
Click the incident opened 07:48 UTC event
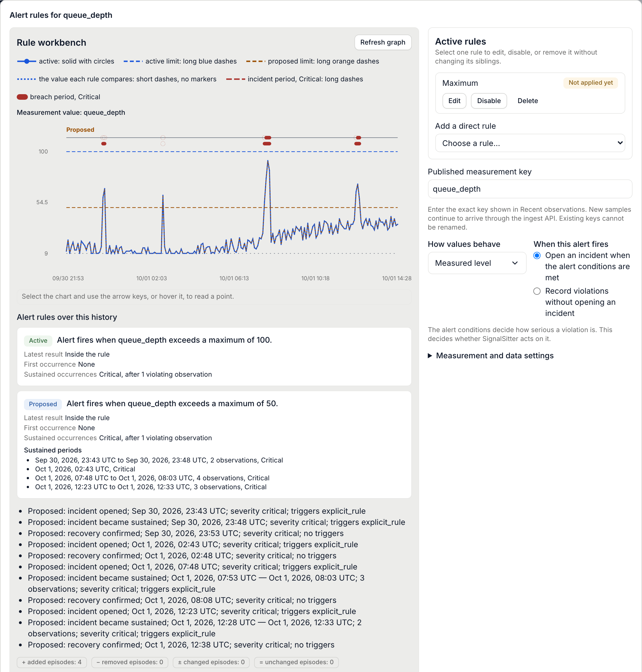(192, 567)
